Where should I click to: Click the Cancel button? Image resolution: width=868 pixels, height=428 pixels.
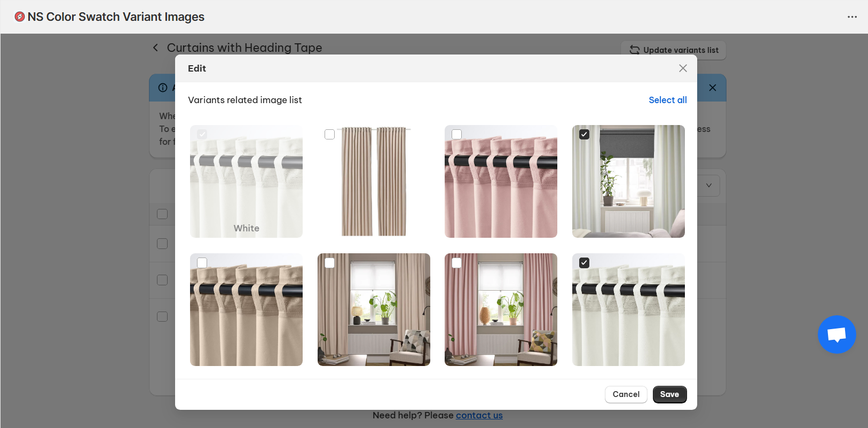point(626,394)
